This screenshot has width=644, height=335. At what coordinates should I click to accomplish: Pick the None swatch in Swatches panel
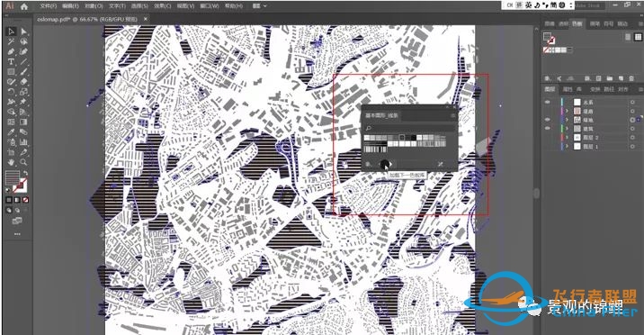click(x=547, y=50)
